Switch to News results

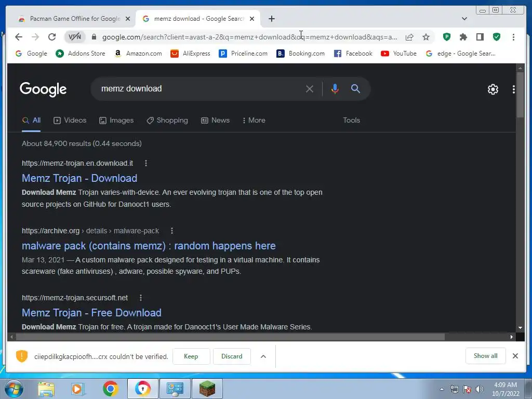tap(216, 120)
